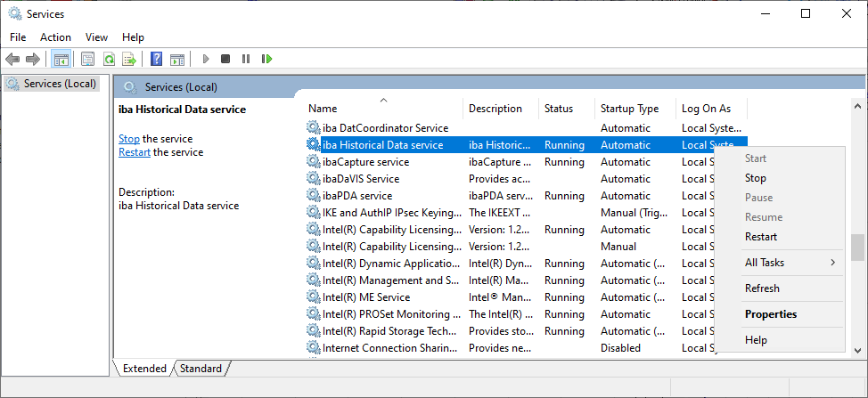868x398 pixels.
Task: Click the Show/Hide Console Tree toolbar icon
Action: pos(61,59)
